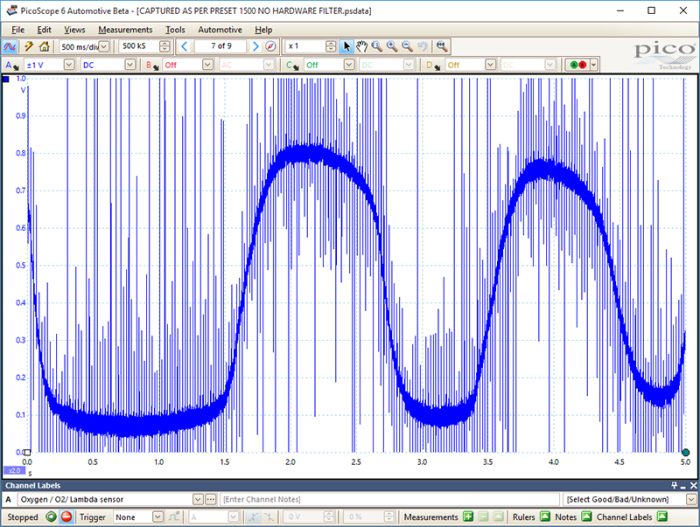Open Channel B Off range dropdown
Viewport: 700px width, 527px height.
point(208,65)
